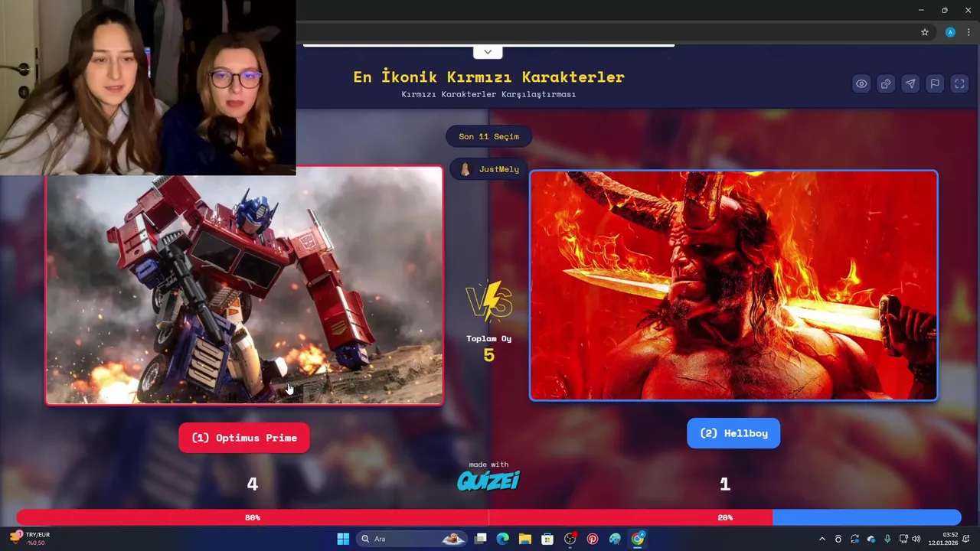Open File Explorer from taskbar
The image size is (980, 551).
(x=524, y=539)
